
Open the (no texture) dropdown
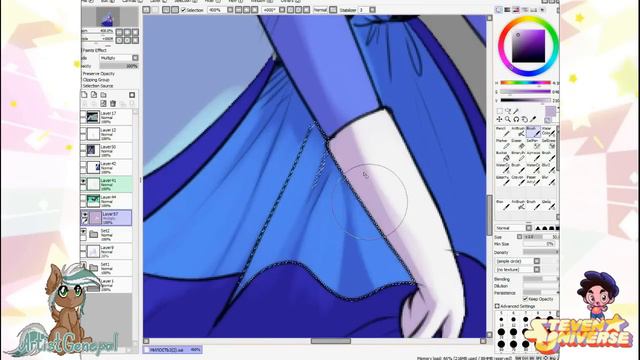518,270
